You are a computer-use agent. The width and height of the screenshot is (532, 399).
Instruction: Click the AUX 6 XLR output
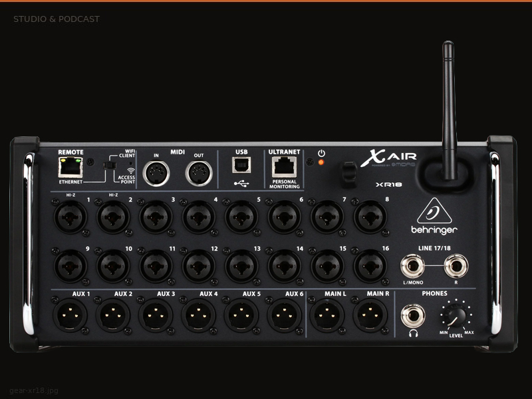(285, 315)
